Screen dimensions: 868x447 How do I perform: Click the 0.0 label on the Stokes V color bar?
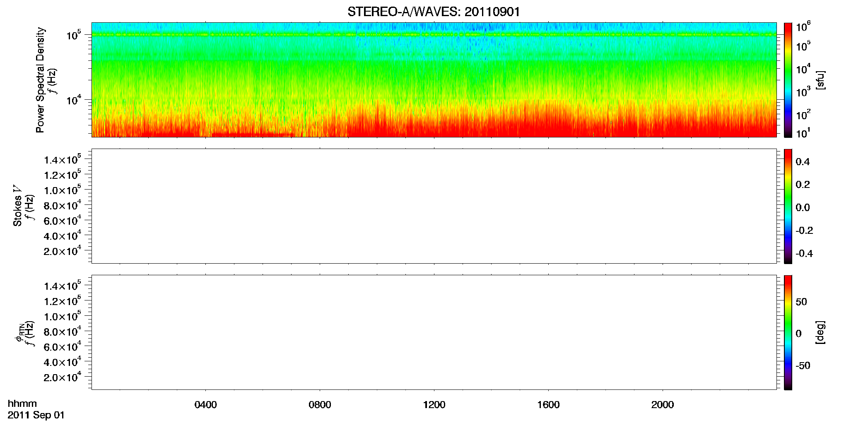803,207
